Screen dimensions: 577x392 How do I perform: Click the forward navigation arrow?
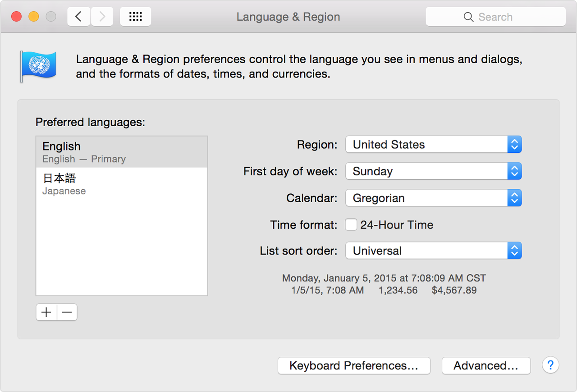(102, 17)
